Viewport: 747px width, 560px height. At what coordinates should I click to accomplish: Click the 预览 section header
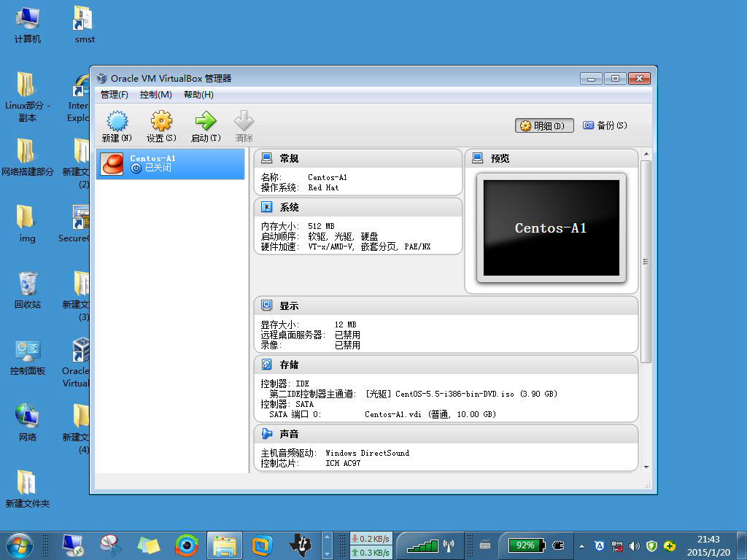(x=551, y=158)
